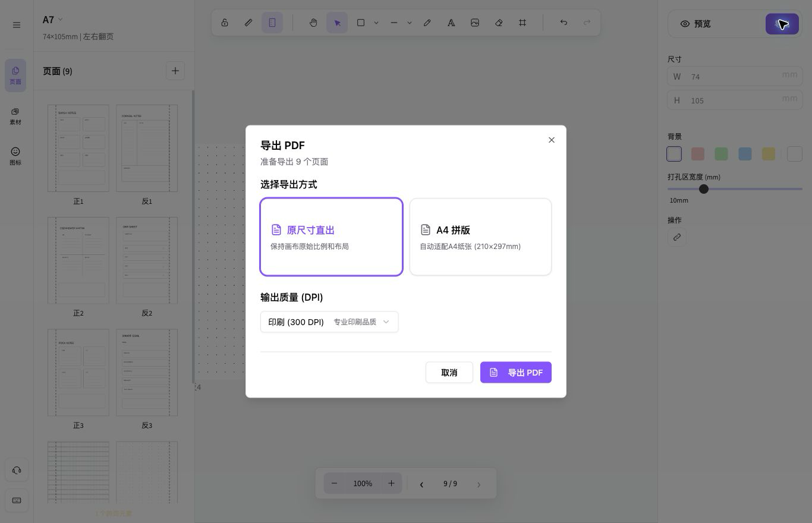Image resolution: width=812 pixels, height=523 pixels.
Task: Choose the green background swatch
Action: coord(721,154)
